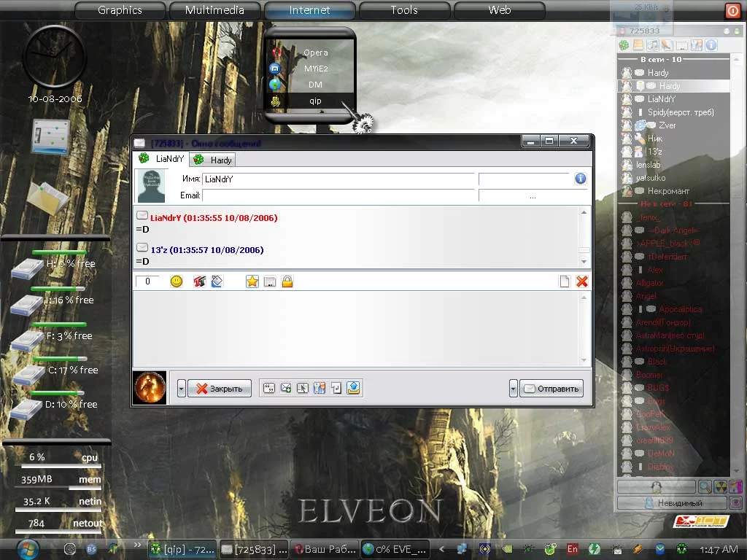This screenshot has height=560, width=747.
Task: Open the Web menu
Action: click(x=499, y=10)
